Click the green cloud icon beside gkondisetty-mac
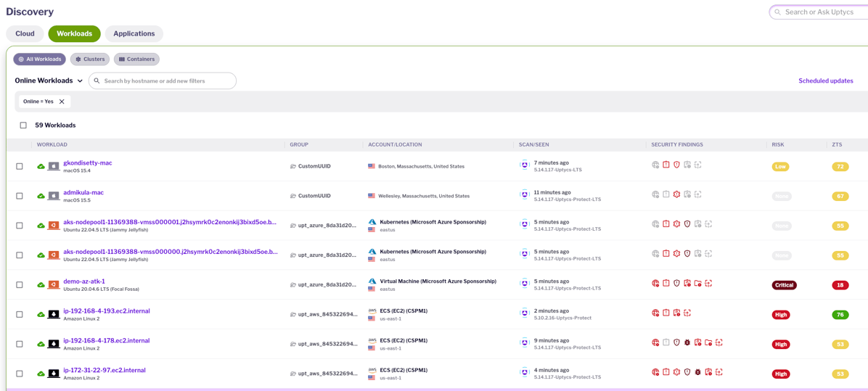This screenshot has width=868, height=391. [41, 166]
